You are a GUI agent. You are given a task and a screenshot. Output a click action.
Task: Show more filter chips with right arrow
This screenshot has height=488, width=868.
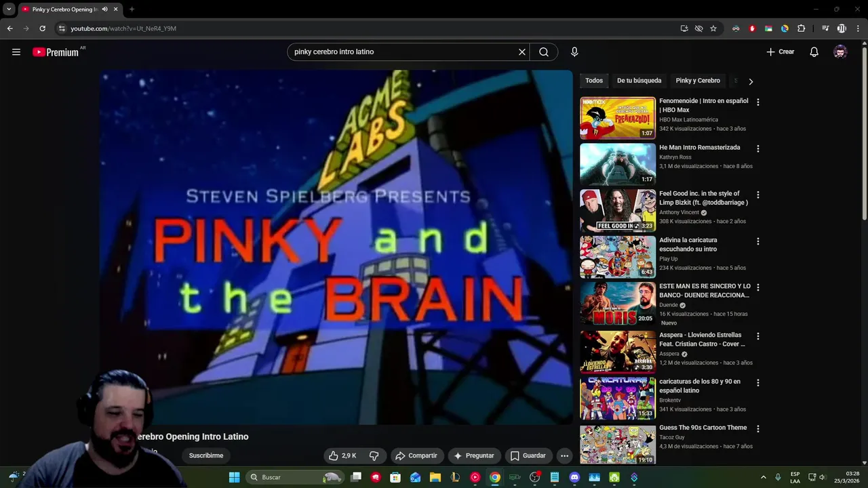click(x=751, y=81)
